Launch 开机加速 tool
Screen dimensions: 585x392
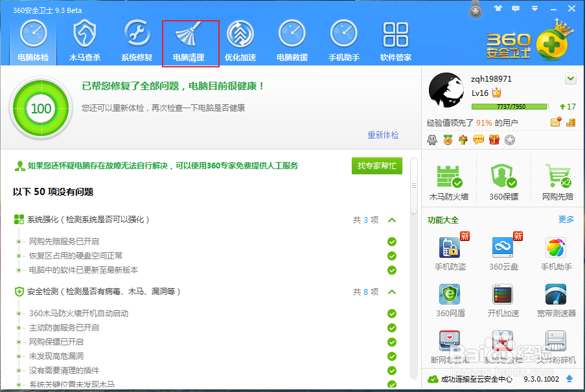503,300
